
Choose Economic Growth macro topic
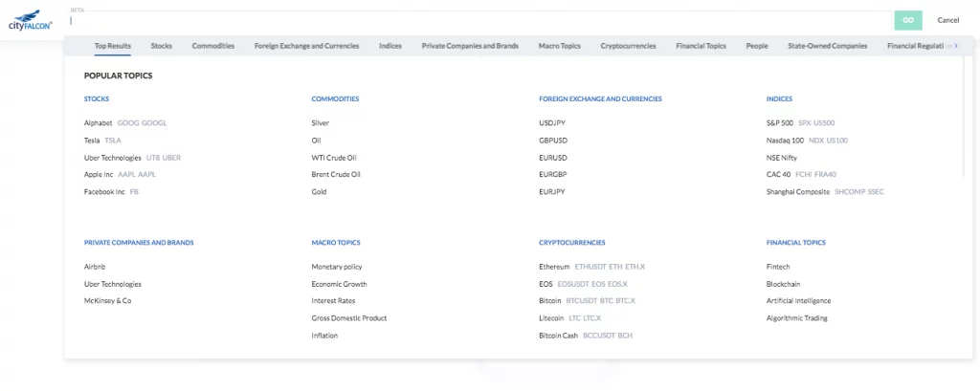[x=340, y=284]
